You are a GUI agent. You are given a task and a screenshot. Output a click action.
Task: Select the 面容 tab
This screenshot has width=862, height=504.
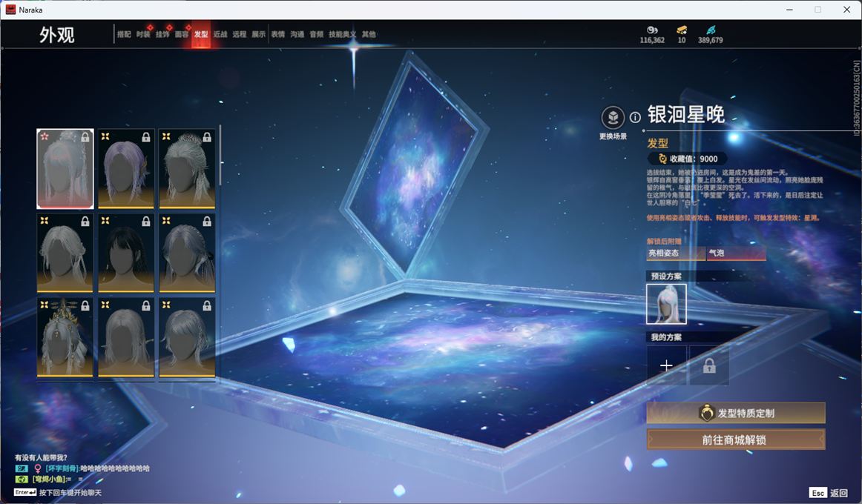pos(182,34)
